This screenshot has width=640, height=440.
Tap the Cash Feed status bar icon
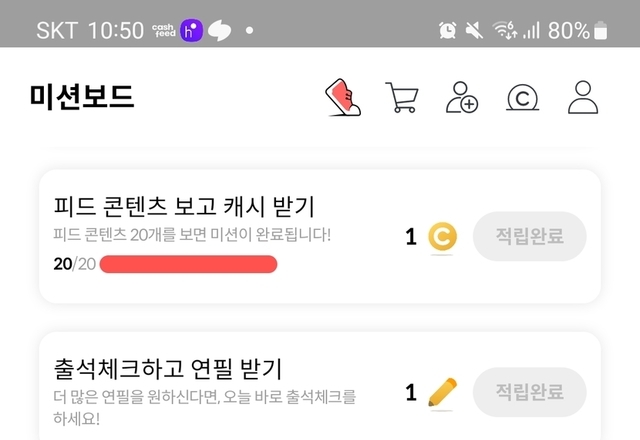[x=165, y=31]
